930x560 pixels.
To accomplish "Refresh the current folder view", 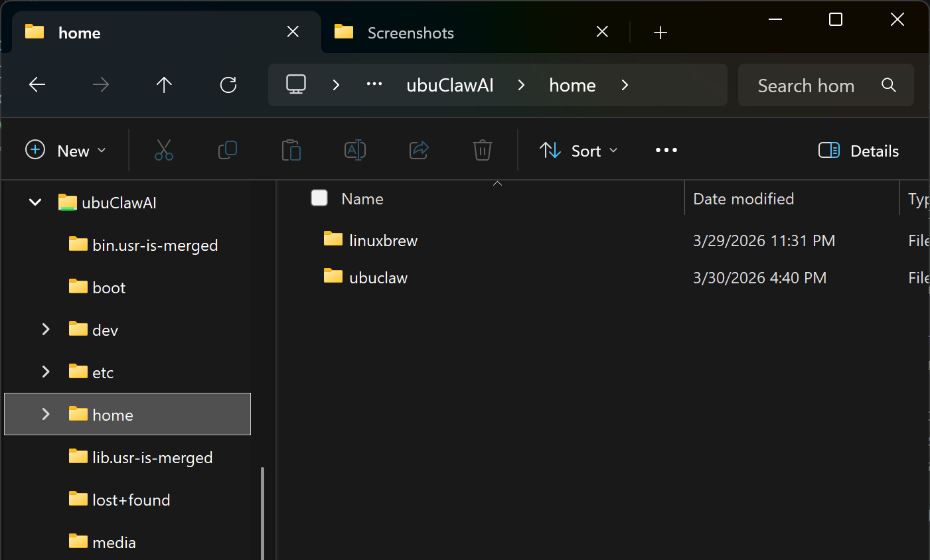I will pyautogui.click(x=228, y=84).
